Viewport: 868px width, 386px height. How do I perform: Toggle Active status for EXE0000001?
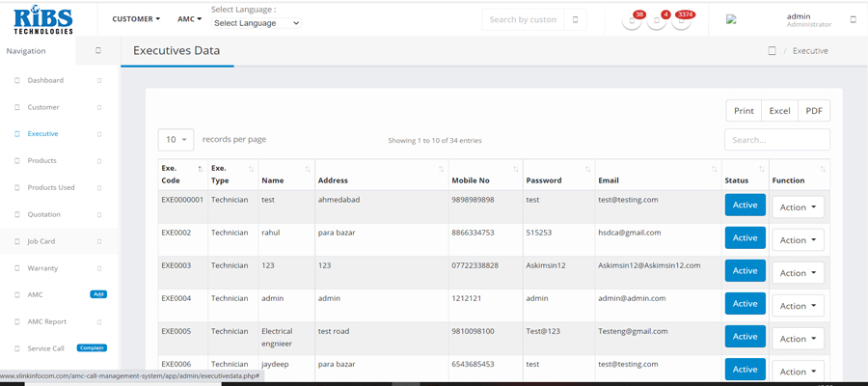pos(745,205)
